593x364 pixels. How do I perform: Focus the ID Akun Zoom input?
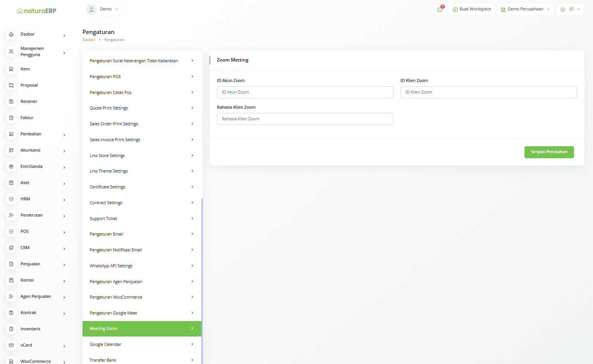[305, 92]
